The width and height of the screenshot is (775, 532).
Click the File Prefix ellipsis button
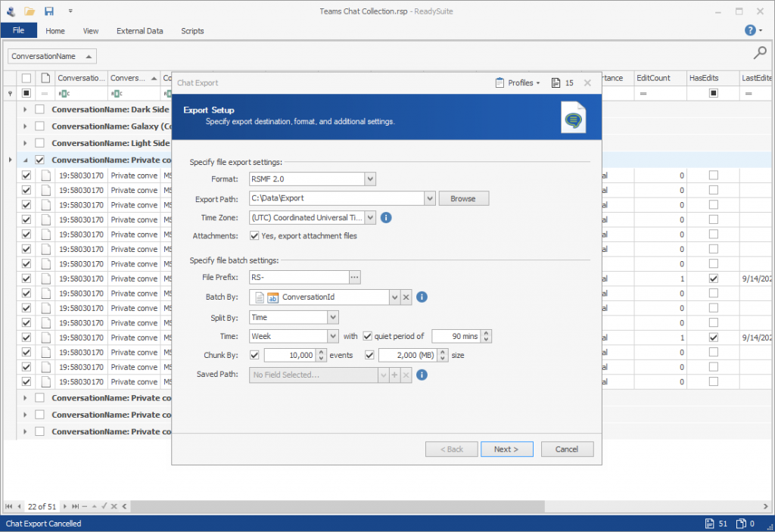[x=354, y=278]
